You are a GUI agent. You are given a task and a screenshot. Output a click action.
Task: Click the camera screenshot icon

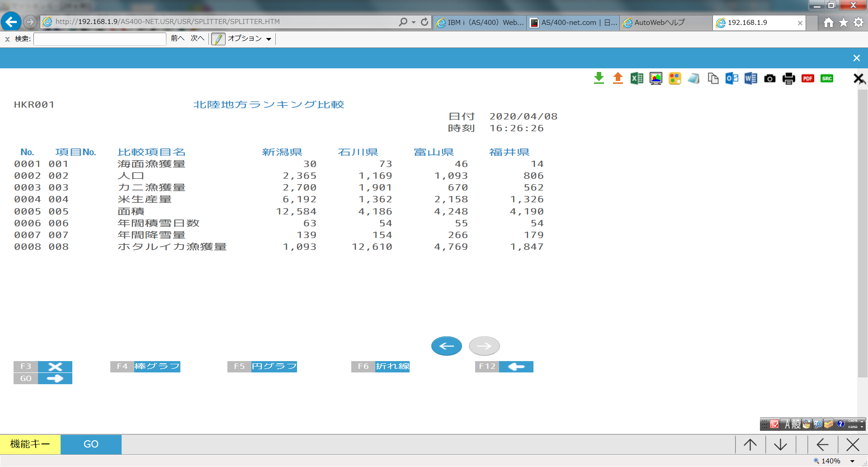point(769,79)
